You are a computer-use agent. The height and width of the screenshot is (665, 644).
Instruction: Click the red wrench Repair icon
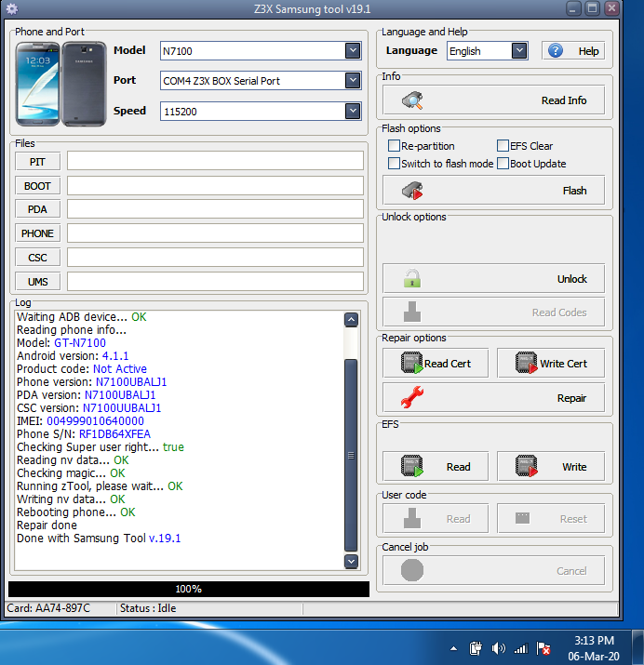tap(412, 397)
